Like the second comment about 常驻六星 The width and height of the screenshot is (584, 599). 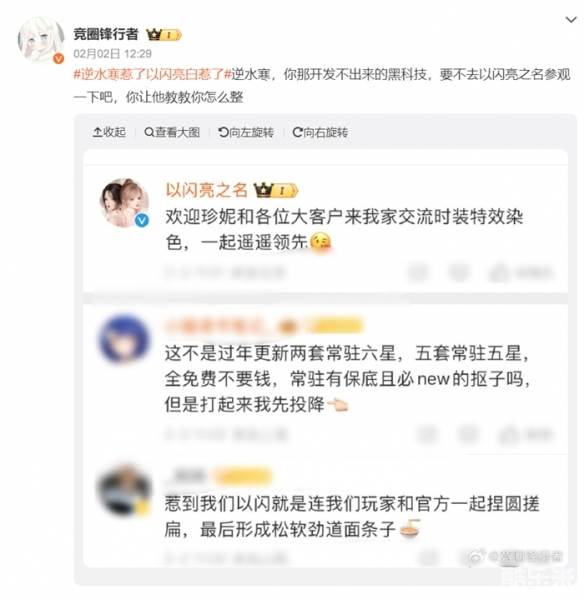pyautogui.click(x=508, y=434)
